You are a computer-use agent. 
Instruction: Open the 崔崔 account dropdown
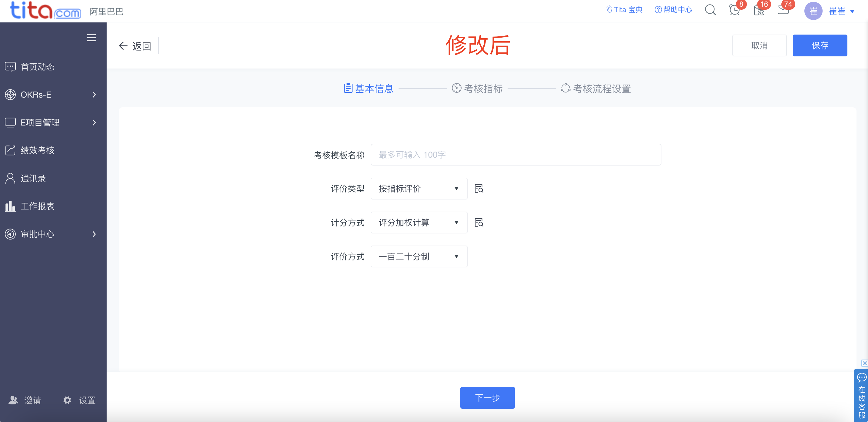tap(842, 12)
